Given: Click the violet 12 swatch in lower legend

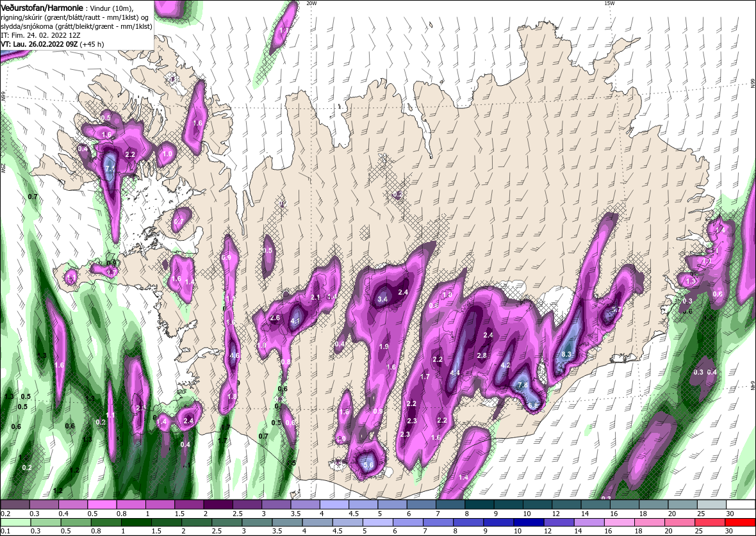Looking at the screenshot, I should coord(558,523).
